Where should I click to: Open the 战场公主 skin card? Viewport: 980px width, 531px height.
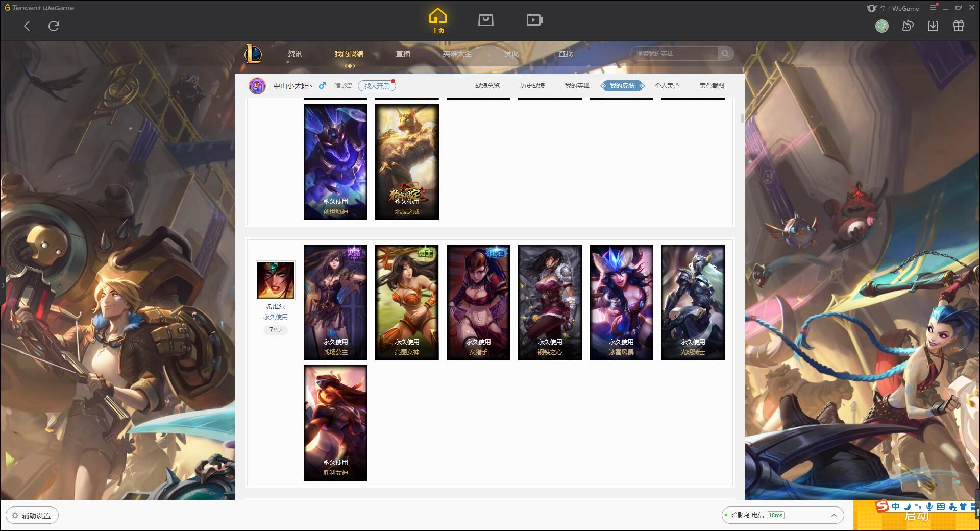(x=335, y=302)
